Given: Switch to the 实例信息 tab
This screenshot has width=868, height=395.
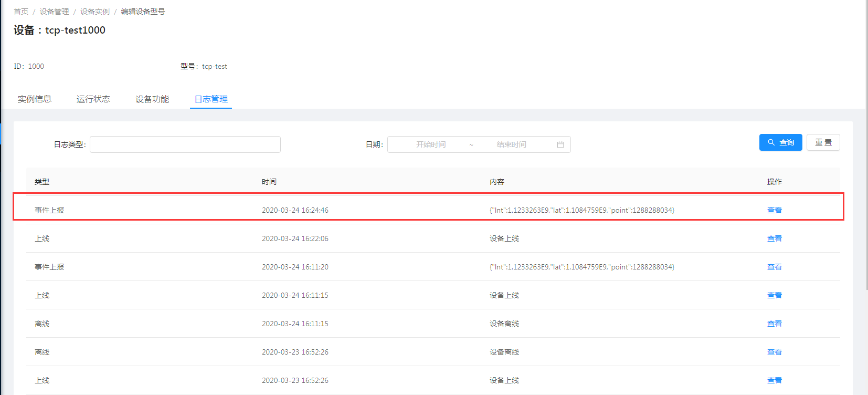Looking at the screenshot, I should 35,99.
